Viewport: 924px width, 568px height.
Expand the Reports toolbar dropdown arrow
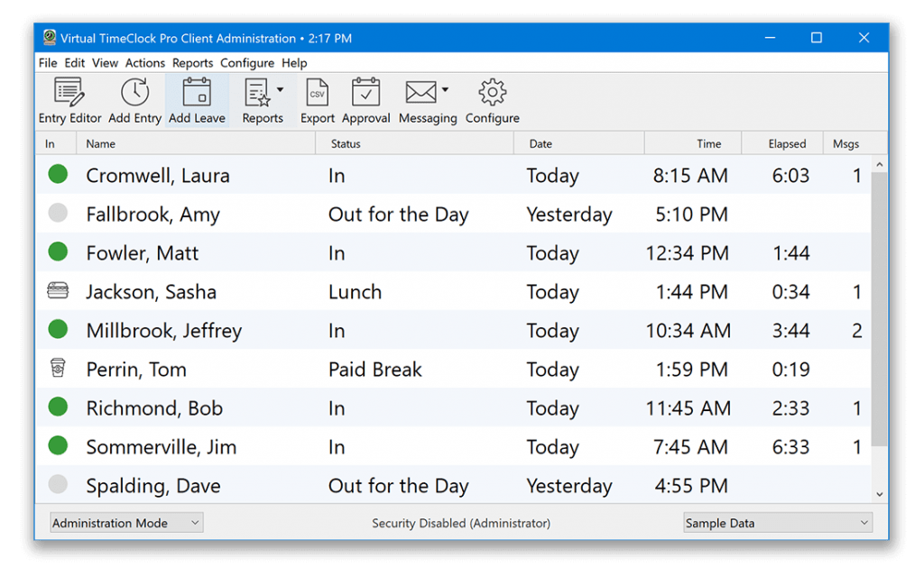[x=280, y=90]
